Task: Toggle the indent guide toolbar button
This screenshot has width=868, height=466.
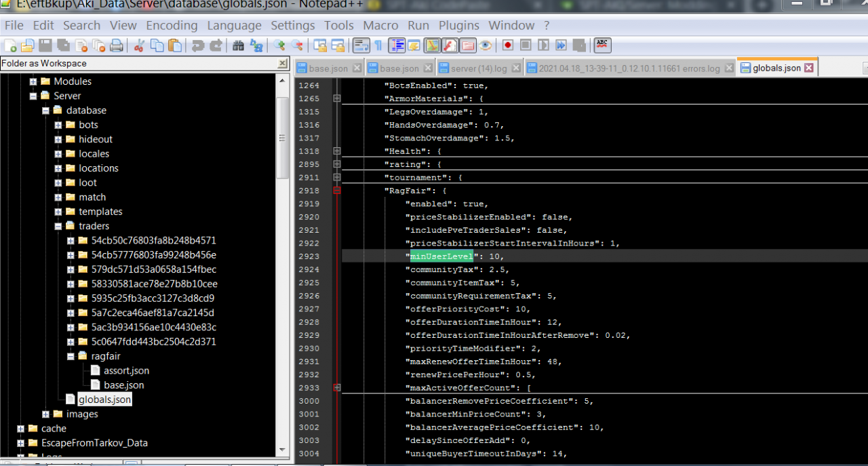Action: (x=397, y=46)
